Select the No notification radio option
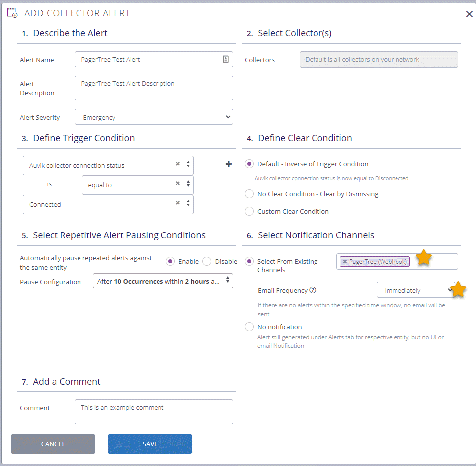The image size is (476, 466). pos(249,327)
